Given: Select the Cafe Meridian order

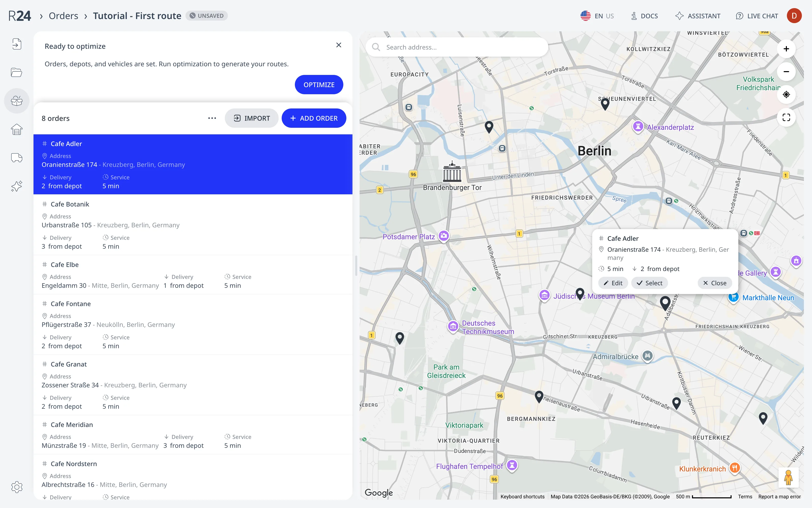Looking at the screenshot, I should pos(193,435).
